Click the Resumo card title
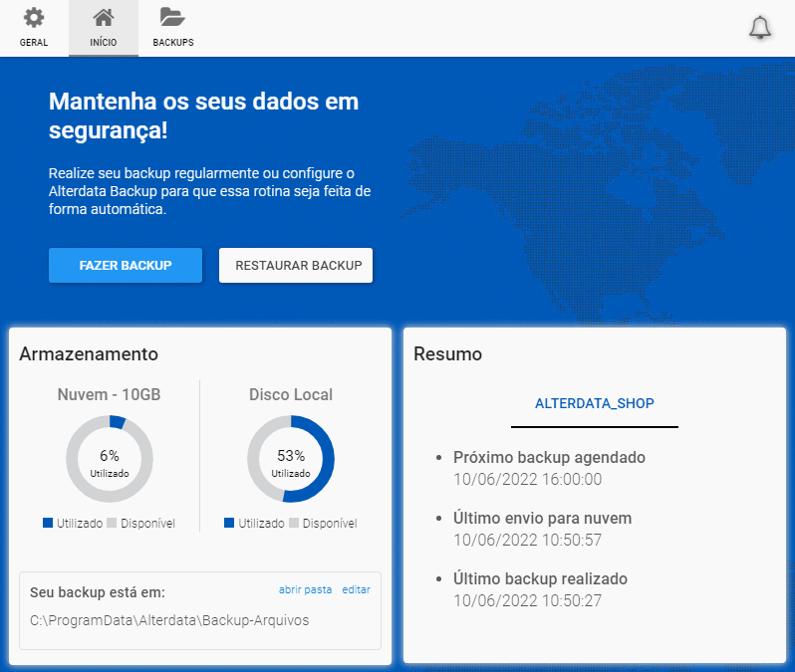This screenshot has width=795, height=672. coord(447,353)
